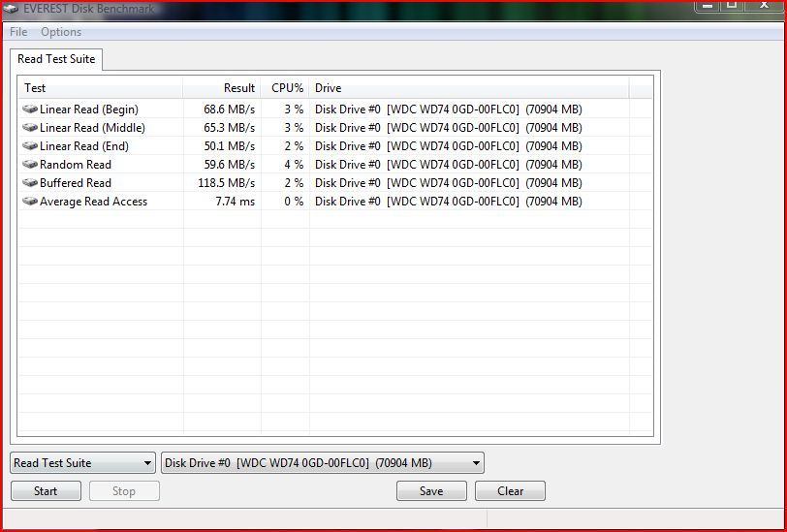Open the Read Test Suite dropdown

point(82,463)
